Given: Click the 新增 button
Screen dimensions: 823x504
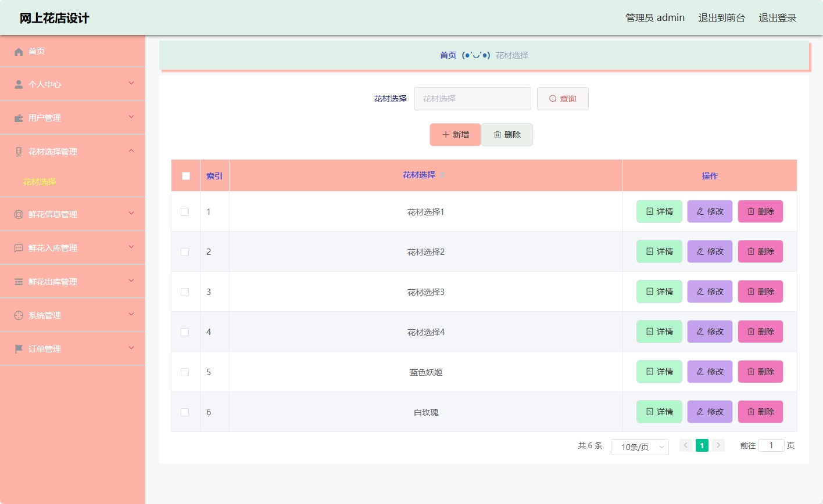Looking at the screenshot, I should (x=455, y=134).
